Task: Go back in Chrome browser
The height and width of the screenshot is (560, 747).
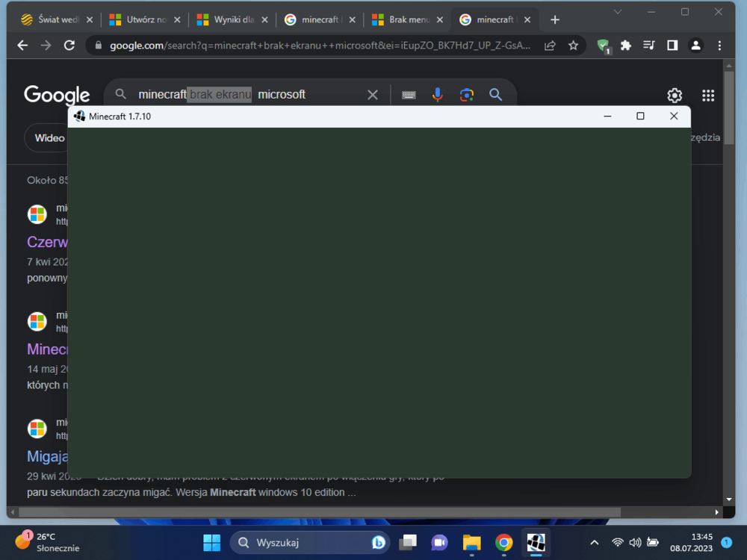Action: click(22, 46)
